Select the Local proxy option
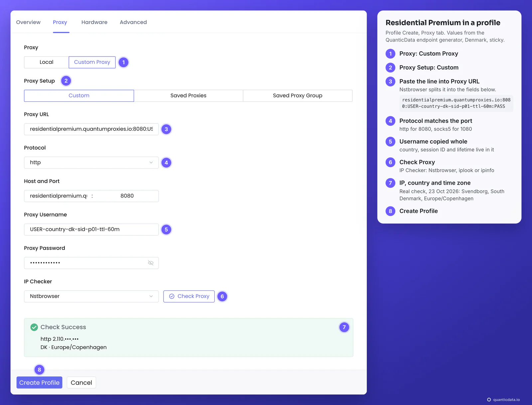532x405 pixels. click(46, 62)
